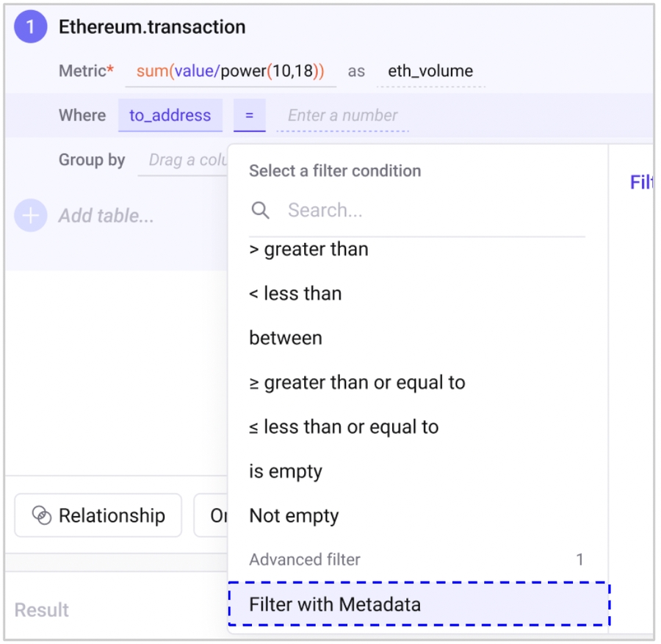661x644 pixels.
Task: Open the to_address column selector
Action: tap(170, 115)
